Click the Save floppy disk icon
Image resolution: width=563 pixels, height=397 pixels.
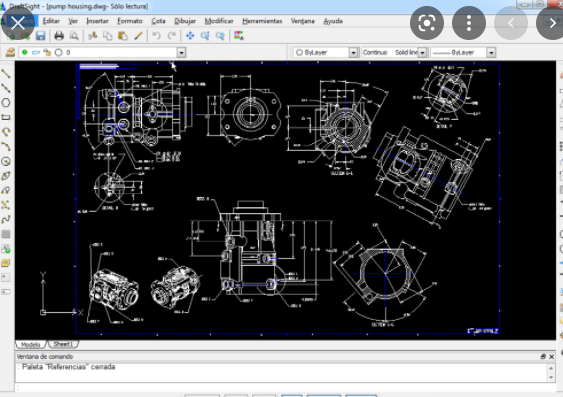(x=40, y=36)
